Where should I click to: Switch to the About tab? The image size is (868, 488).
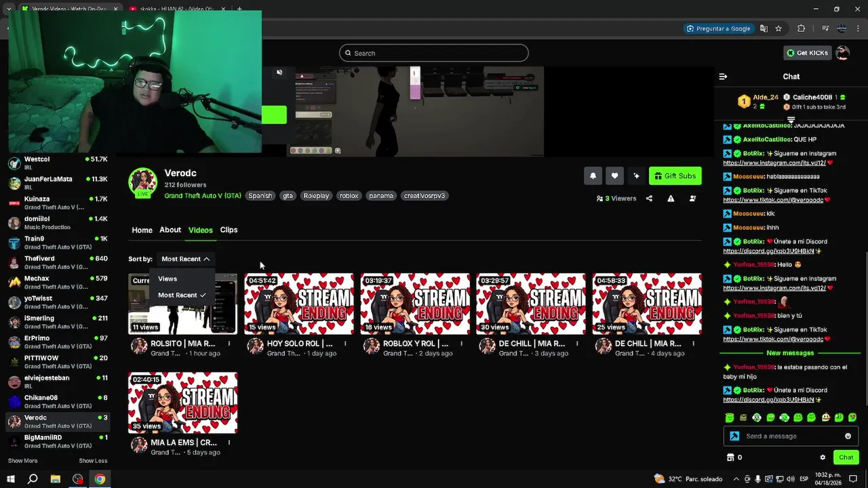(x=170, y=230)
